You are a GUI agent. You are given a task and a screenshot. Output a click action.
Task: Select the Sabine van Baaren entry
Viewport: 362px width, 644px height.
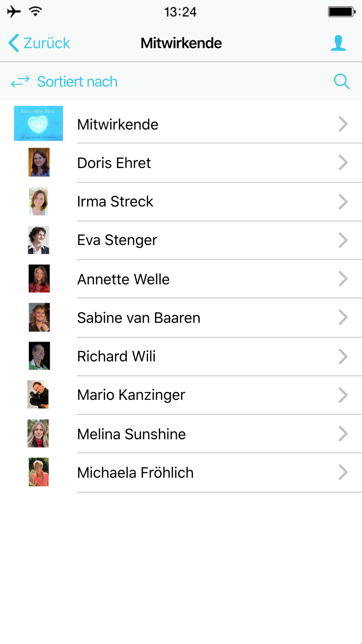[x=181, y=318]
